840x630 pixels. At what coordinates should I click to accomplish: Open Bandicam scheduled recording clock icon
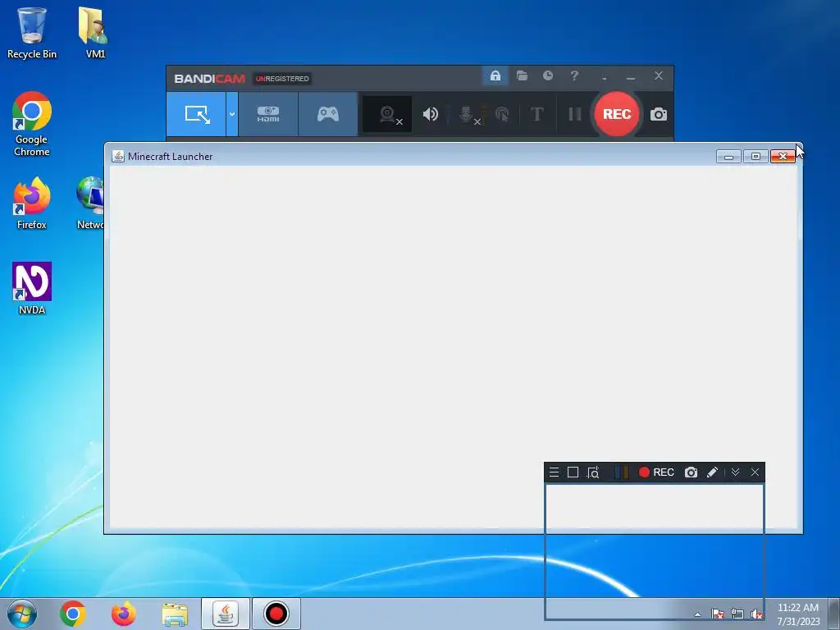[x=547, y=75]
